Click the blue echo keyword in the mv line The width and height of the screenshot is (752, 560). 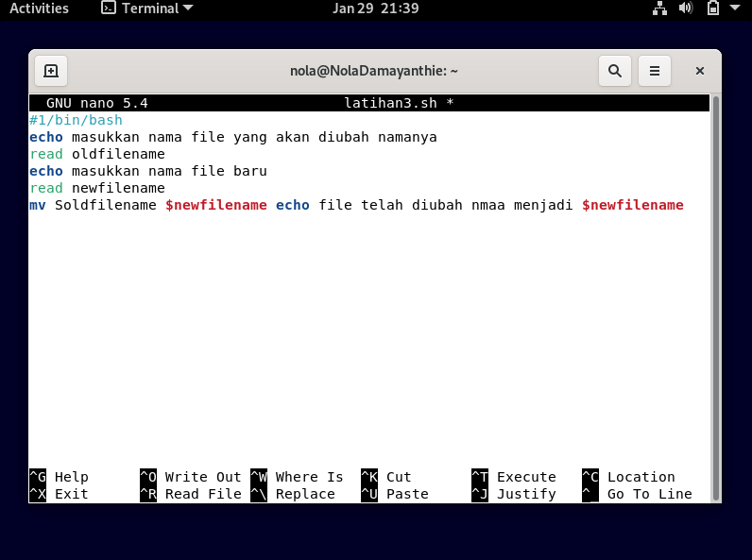[x=293, y=205]
